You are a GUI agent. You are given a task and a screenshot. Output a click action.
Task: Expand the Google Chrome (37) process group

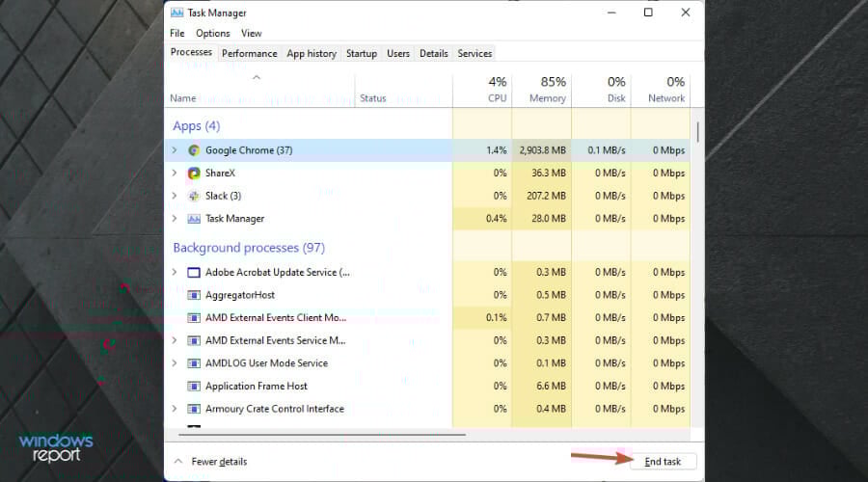click(175, 150)
